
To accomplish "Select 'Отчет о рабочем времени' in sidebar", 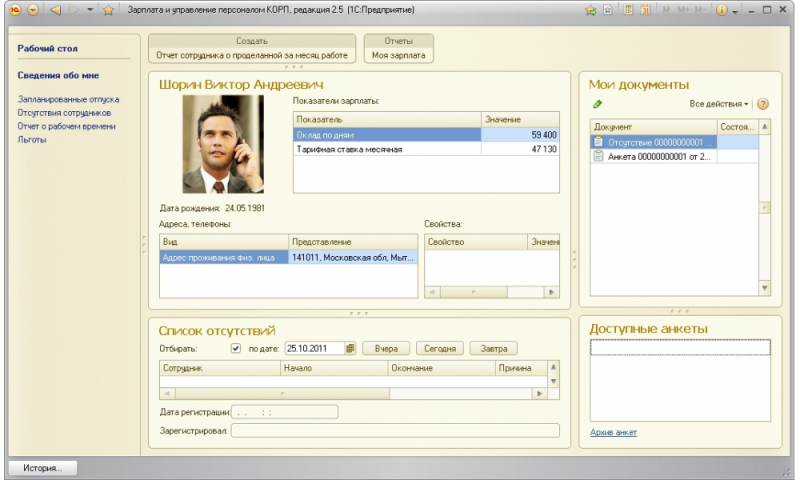I will click(68, 126).
